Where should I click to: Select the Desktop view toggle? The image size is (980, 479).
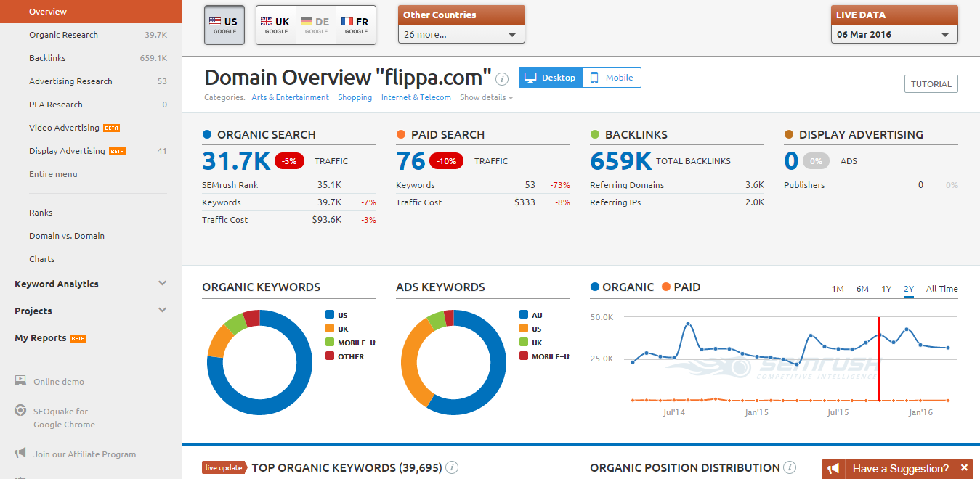point(551,78)
